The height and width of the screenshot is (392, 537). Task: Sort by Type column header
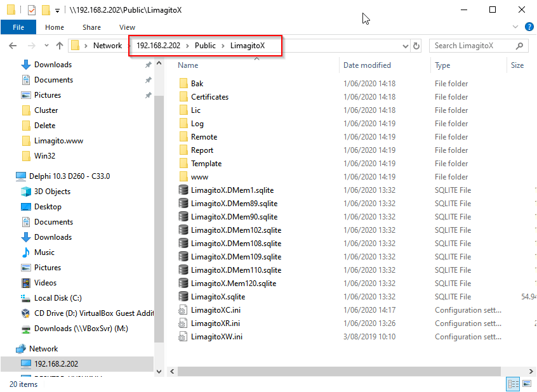coord(442,65)
